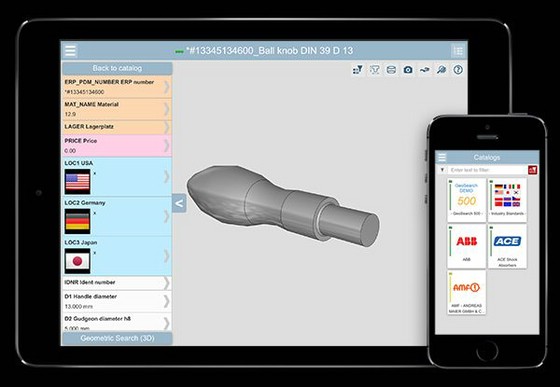Expand the PRICE Price row
The image size is (560, 387).
coord(117,146)
